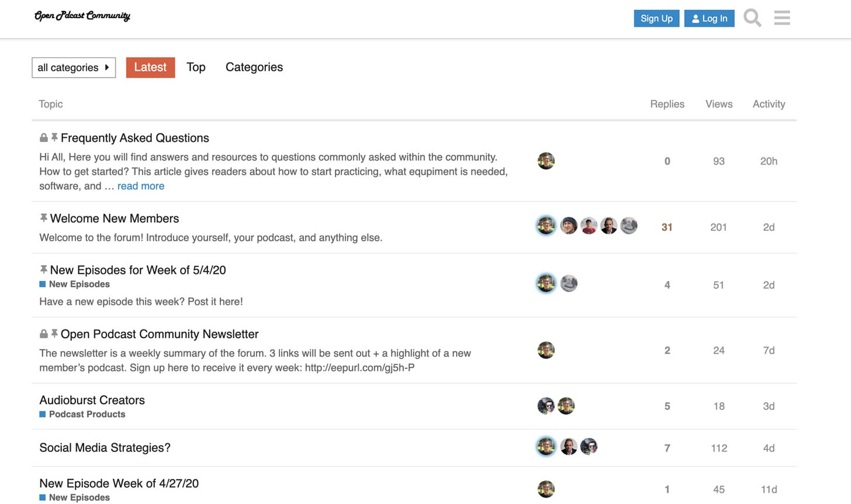Click the pin icon beside Welcome New Members
Image resolution: width=851 pixels, height=504 pixels.
pos(43,218)
